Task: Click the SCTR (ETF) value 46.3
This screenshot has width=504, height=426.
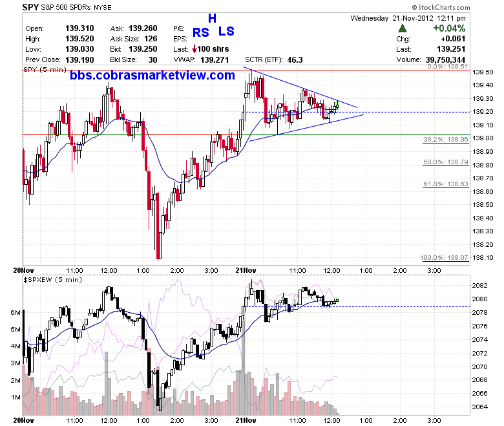Action: click(x=295, y=60)
